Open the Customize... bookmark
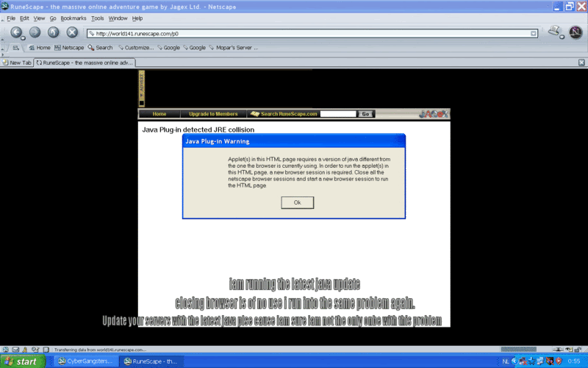 [136, 48]
